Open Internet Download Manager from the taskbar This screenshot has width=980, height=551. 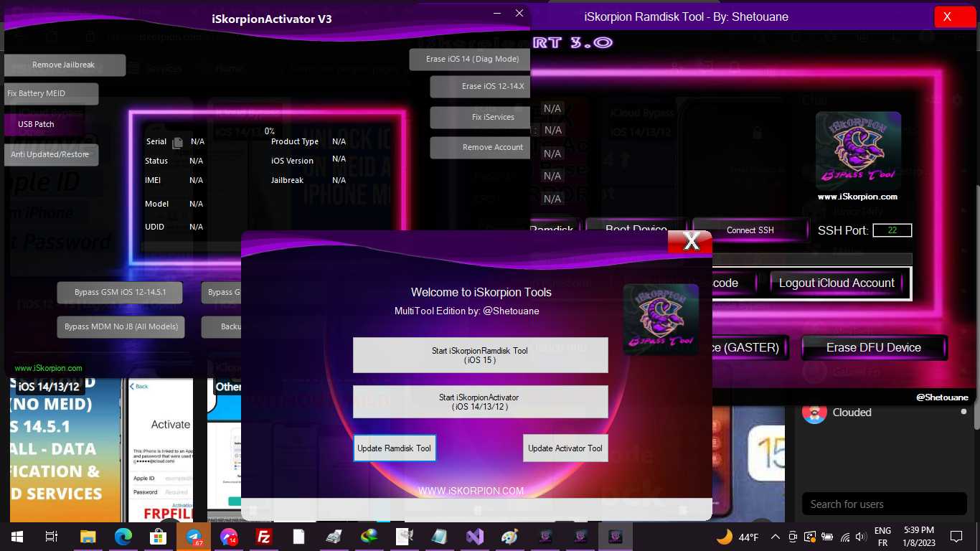(369, 537)
